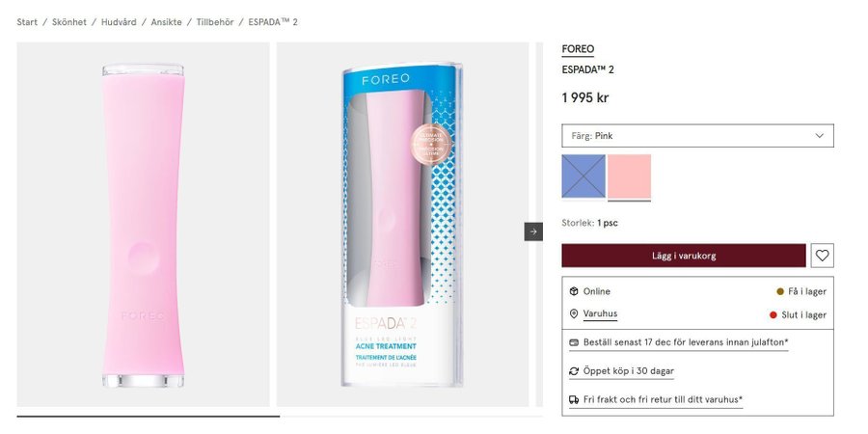Open Varuhus stock availability link
This screenshot has height=434, width=868.
coord(600,314)
